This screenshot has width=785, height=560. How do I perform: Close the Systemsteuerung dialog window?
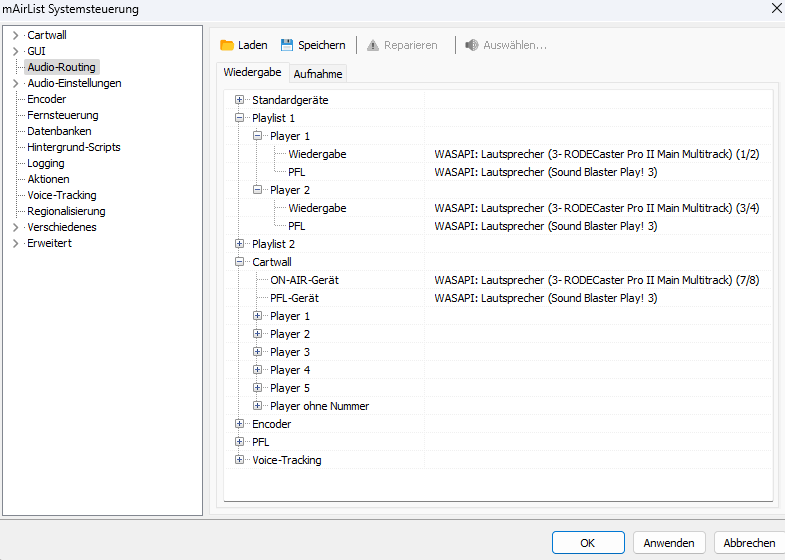776,8
